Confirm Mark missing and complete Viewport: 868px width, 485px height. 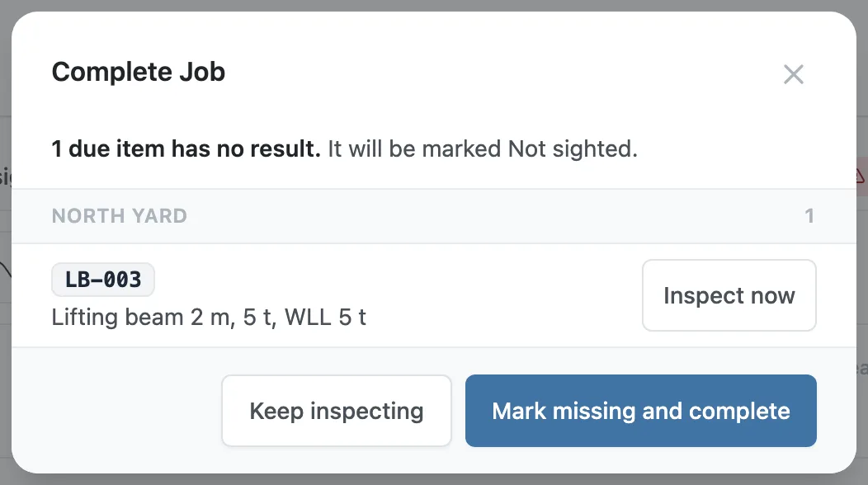point(640,411)
